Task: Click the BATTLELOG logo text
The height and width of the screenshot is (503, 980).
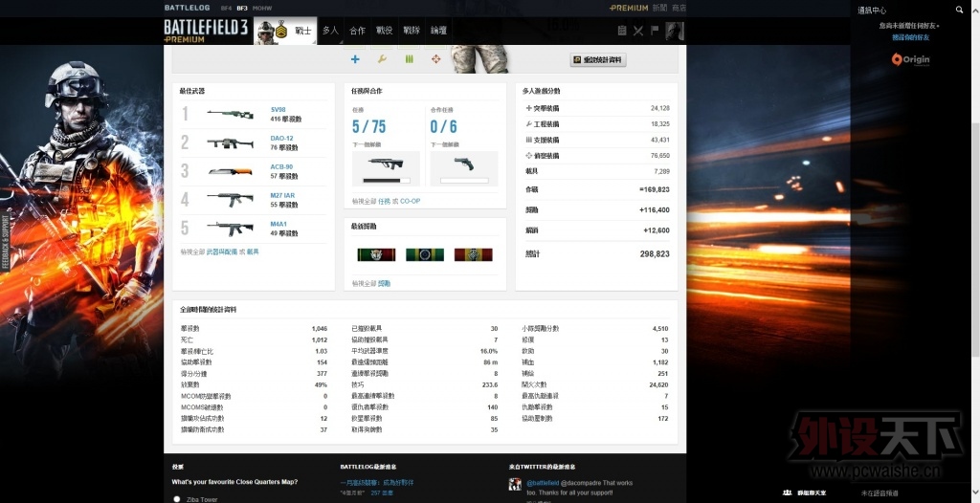Action: 187,8
